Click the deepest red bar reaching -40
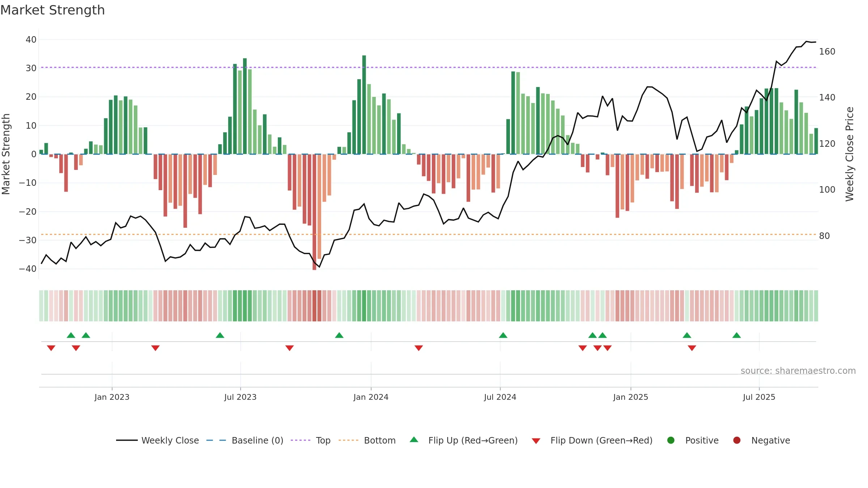 tap(314, 212)
